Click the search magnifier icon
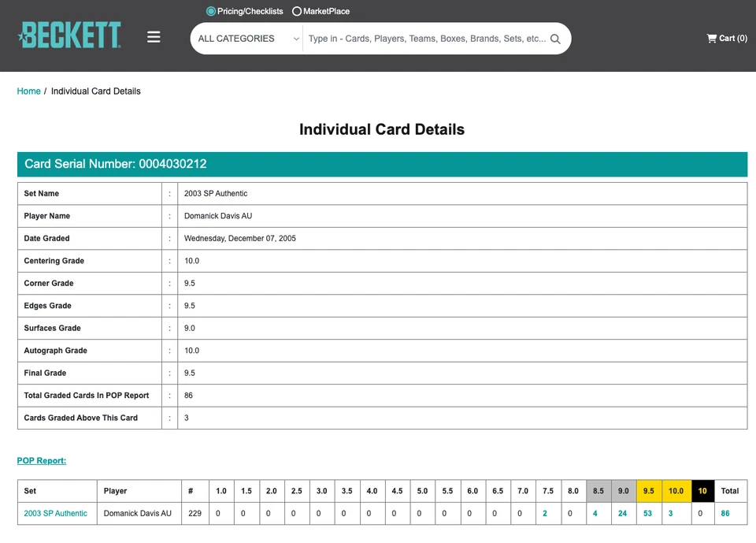The height and width of the screenshot is (543, 756). tap(555, 39)
